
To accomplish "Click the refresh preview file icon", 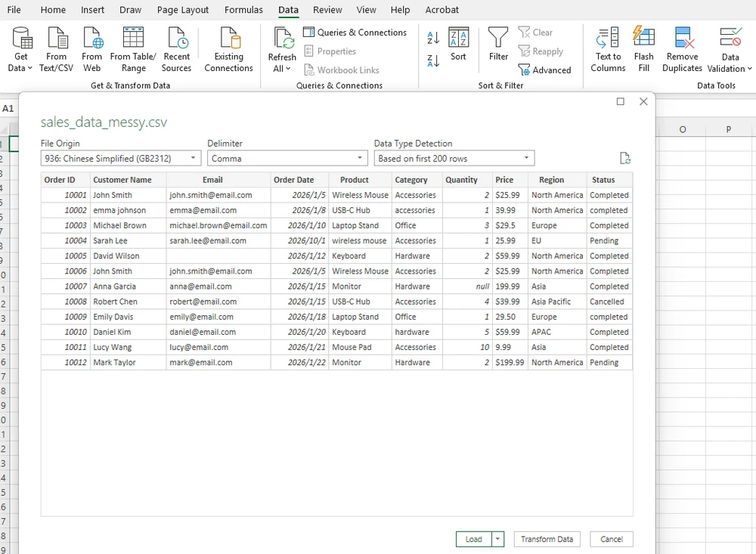I will (x=625, y=158).
